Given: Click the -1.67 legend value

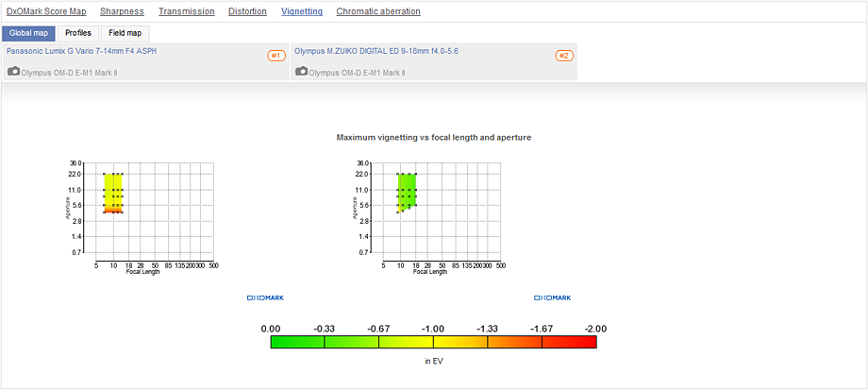Looking at the screenshot, I should (x=542, y=329).
